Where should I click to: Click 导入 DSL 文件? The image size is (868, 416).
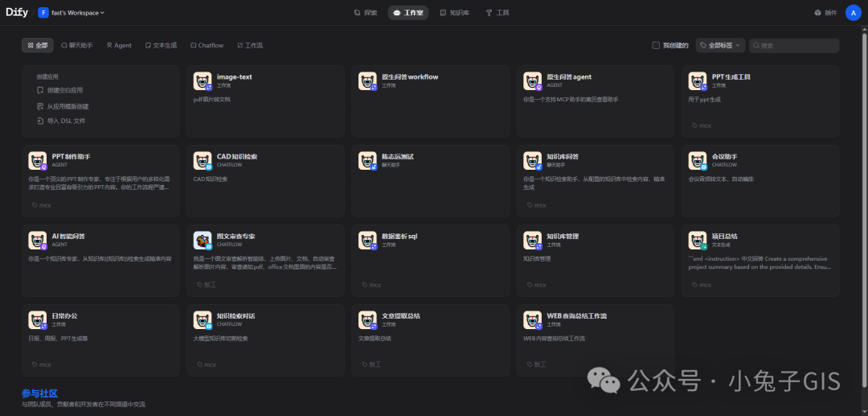pyautogui.click(x=61, y=121)
